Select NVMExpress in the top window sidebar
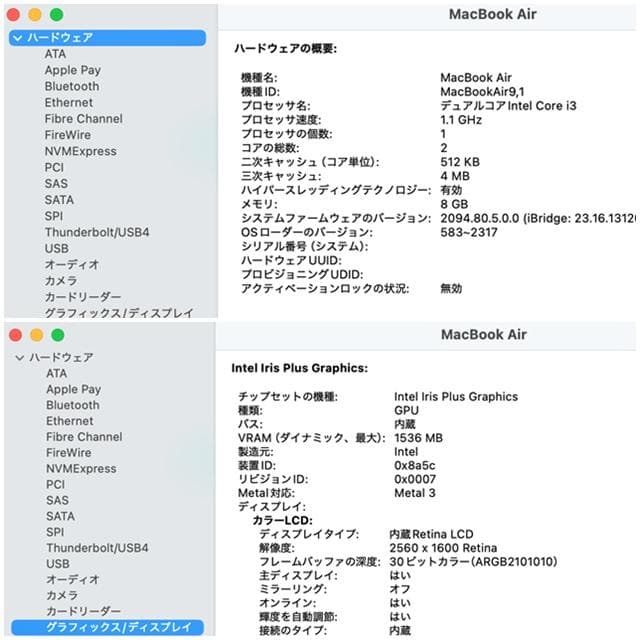 (80, 151)
